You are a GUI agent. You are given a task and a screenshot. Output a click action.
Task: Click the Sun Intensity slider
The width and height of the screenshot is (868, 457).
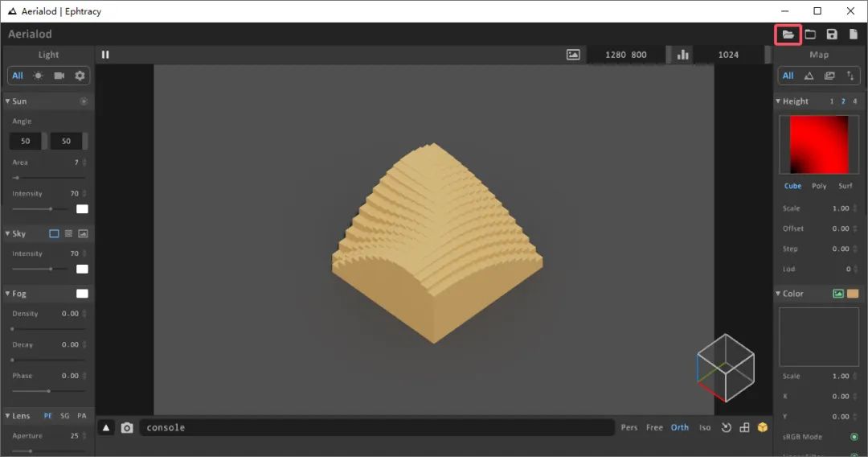click(42, 209)
